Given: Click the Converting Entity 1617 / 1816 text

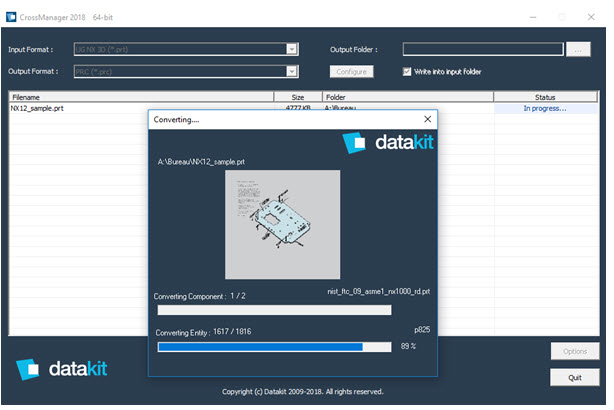Looking at the screenshot, I should (x=203, y=332).
